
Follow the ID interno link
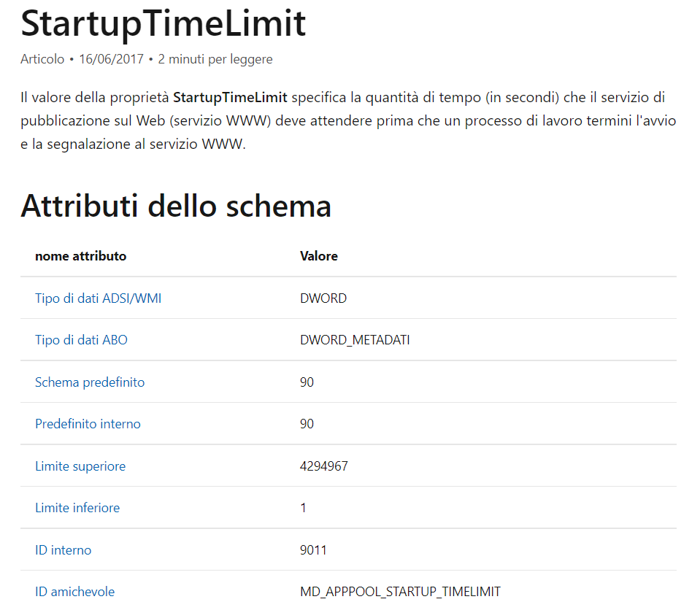pos(64,550)
